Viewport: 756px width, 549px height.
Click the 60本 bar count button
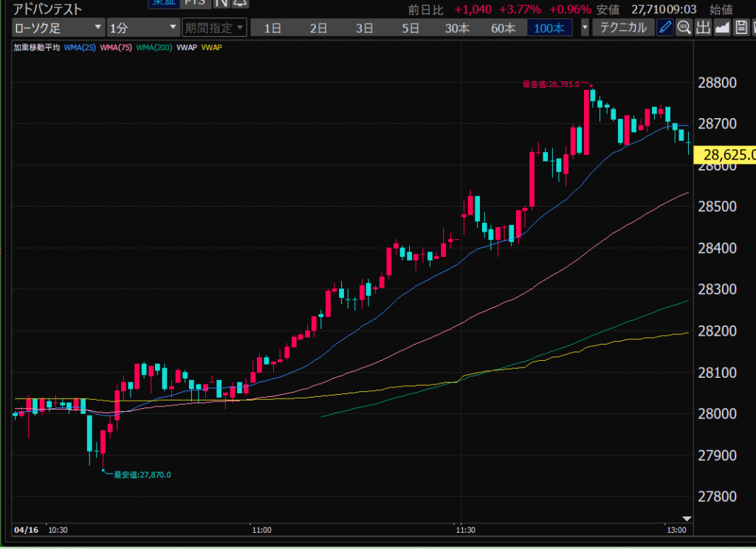(x=503, y=28)
